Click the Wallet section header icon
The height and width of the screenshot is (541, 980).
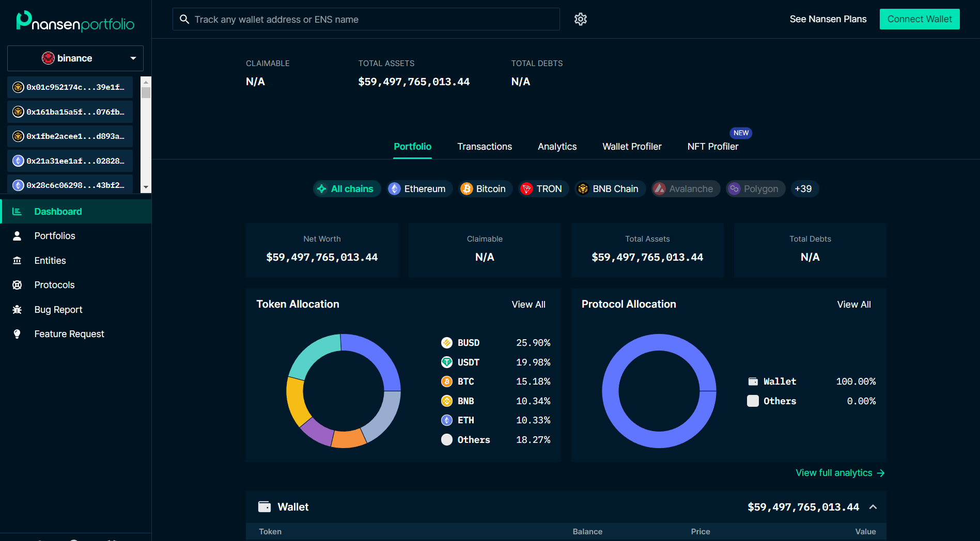pos(265,507)
